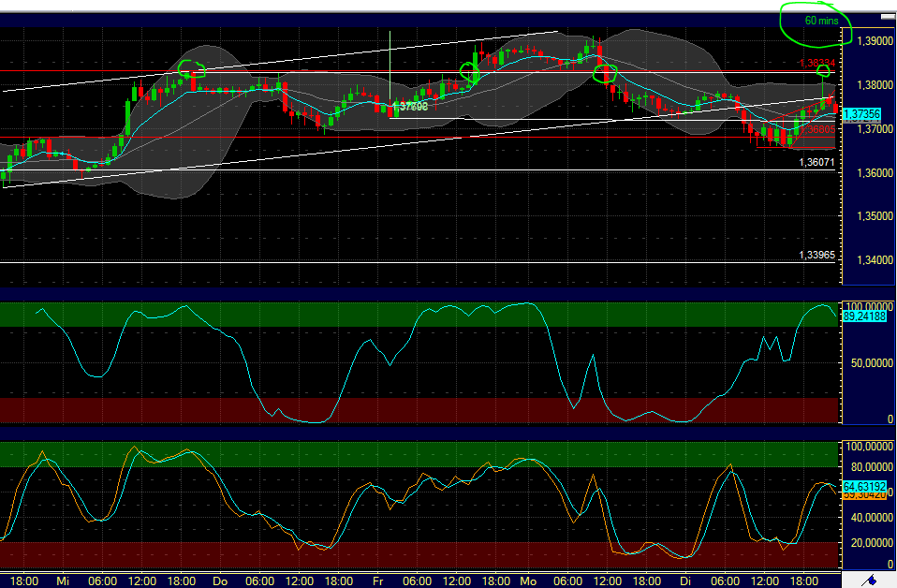
Task: Click the cyan 1,37356 current price tag
Action: coord(861,114)
